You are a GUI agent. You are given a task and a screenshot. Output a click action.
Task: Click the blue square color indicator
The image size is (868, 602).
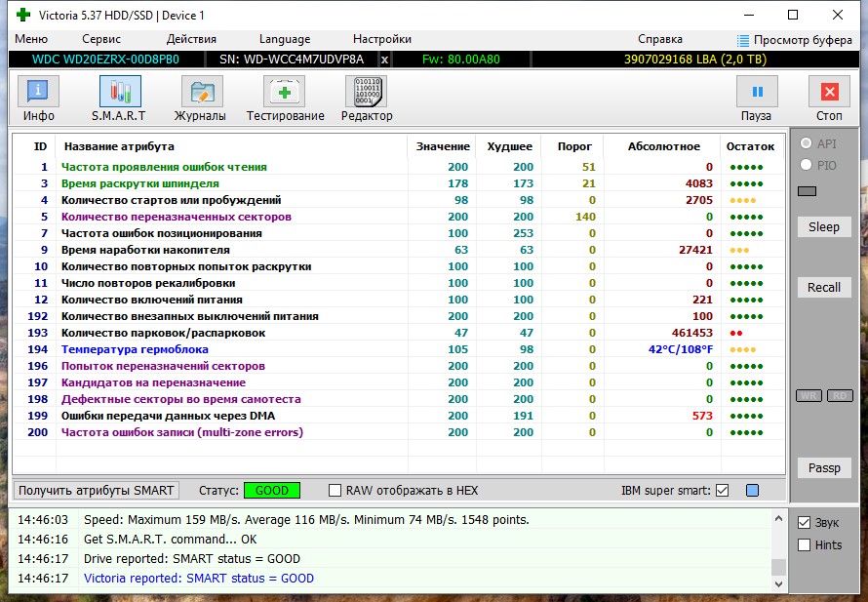coord(752,490)
